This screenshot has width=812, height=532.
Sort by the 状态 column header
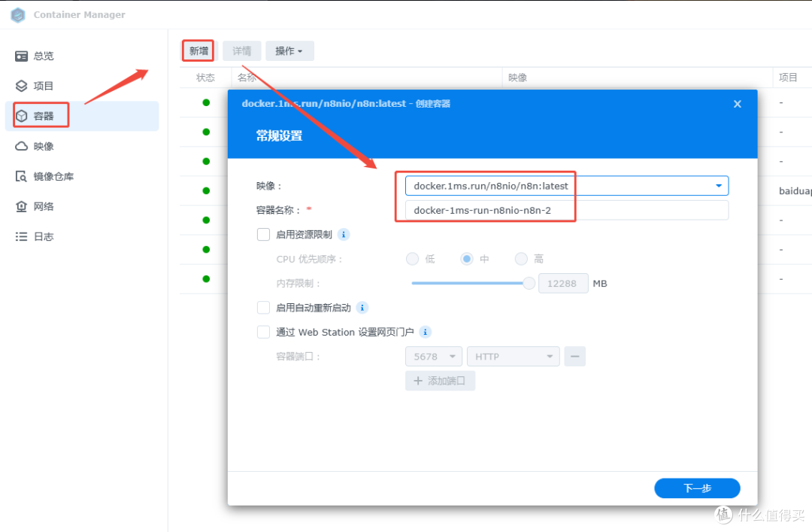pyautogui.click(x=205, y=78)
